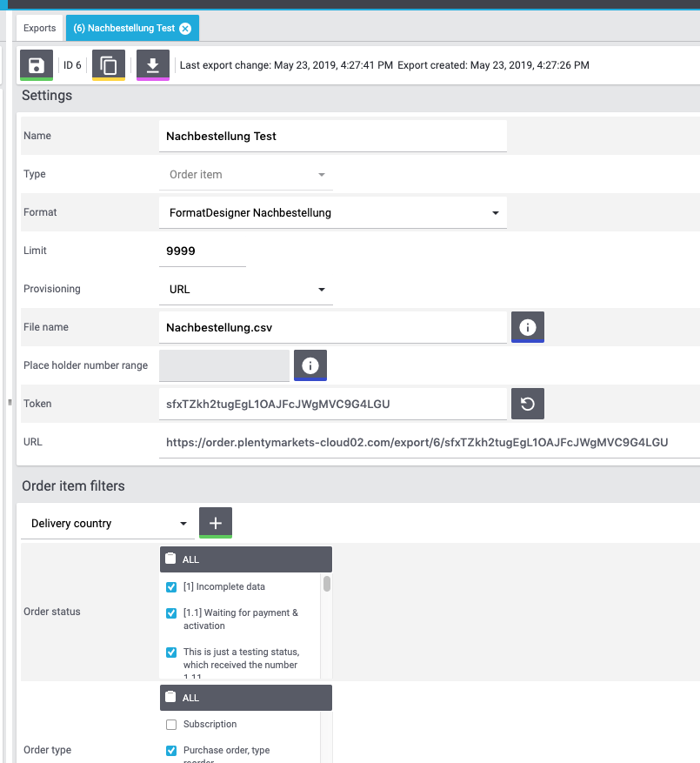Select the (6) Nachbestellung Test tab
The height and width of the screenshot is (763, 700).
coord(124,29)
